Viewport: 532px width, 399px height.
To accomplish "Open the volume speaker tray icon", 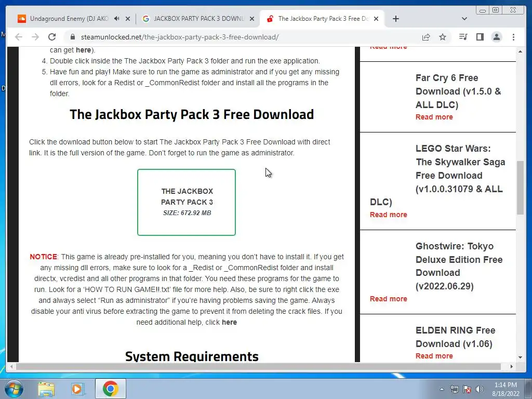I will pyautogui.click(x=480, y=389).
